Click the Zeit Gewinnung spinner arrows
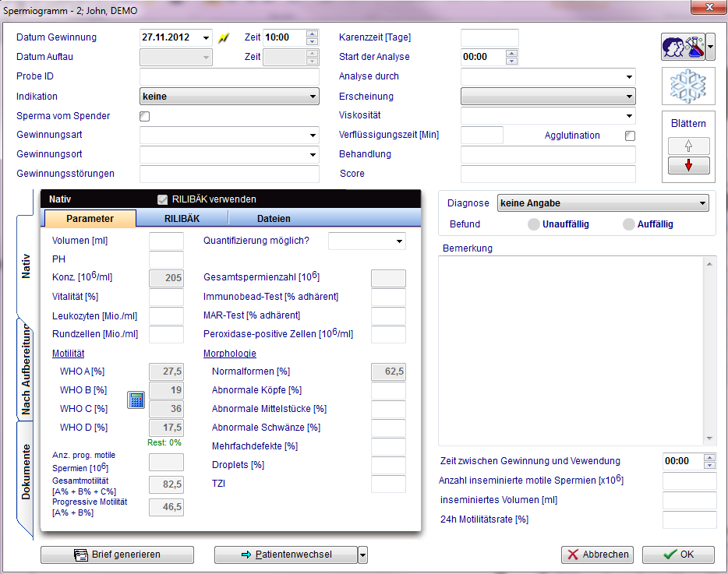Screen dimensions: 728x574 (x=313, y=37)
